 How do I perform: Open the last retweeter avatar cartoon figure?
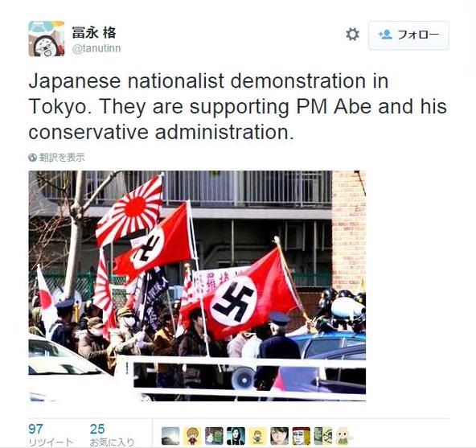tap(344, 436)
